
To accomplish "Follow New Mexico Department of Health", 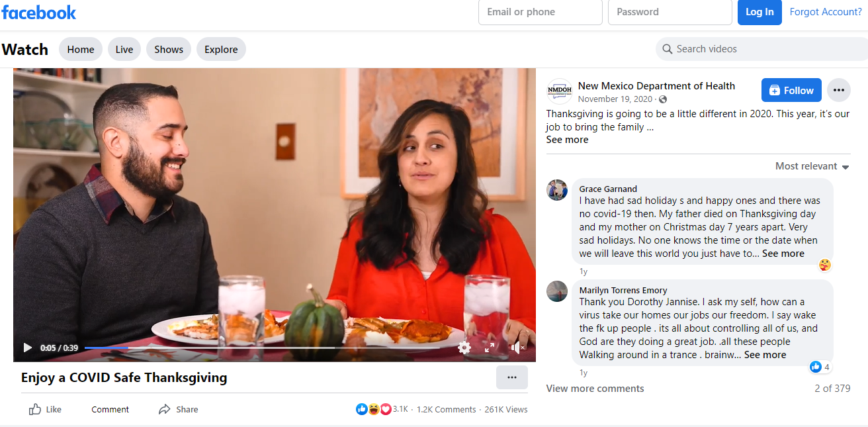I will (x=791, y=91).
